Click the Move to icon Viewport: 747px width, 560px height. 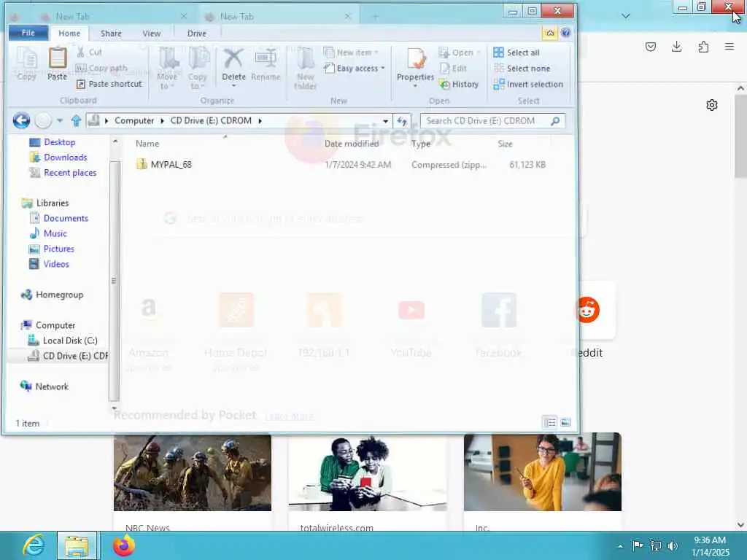169,59
